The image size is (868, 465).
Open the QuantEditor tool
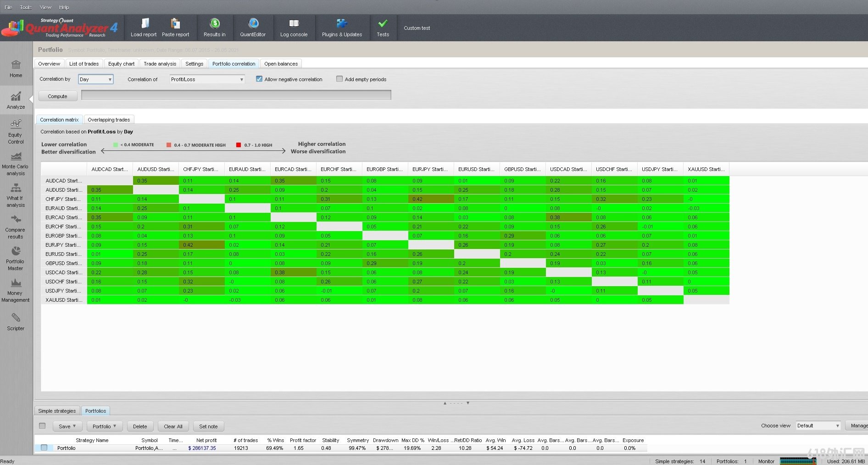click(253, 24)
